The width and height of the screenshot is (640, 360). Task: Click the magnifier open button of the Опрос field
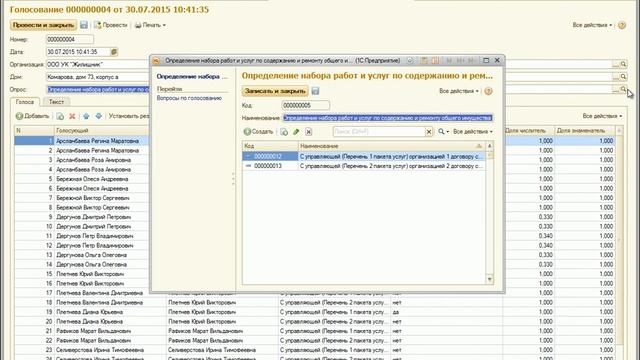coord(623,89)
